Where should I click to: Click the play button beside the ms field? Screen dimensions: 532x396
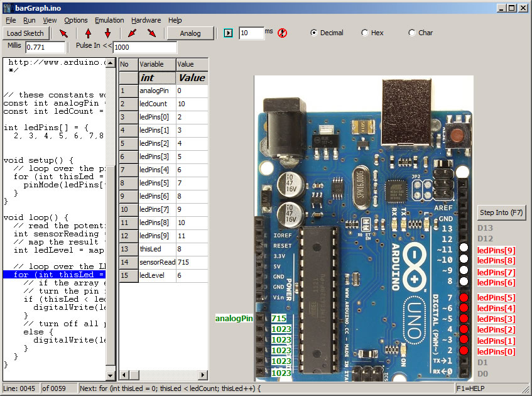[x=229, y=33]
